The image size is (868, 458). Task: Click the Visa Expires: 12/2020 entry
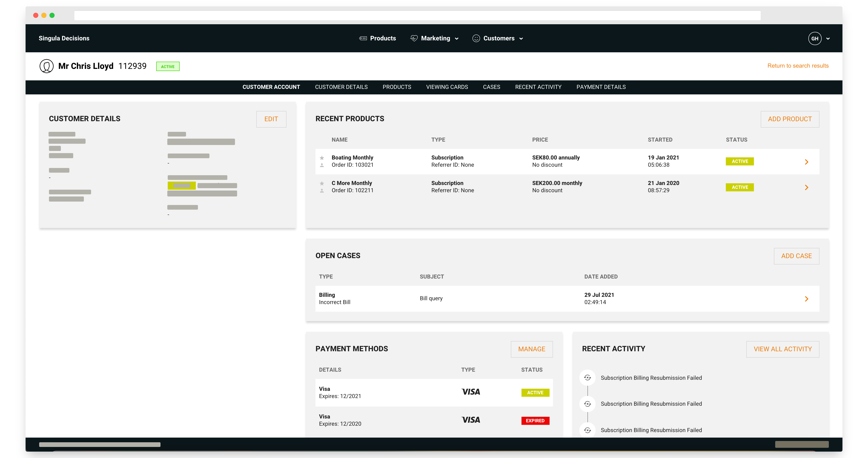point(340,420)
